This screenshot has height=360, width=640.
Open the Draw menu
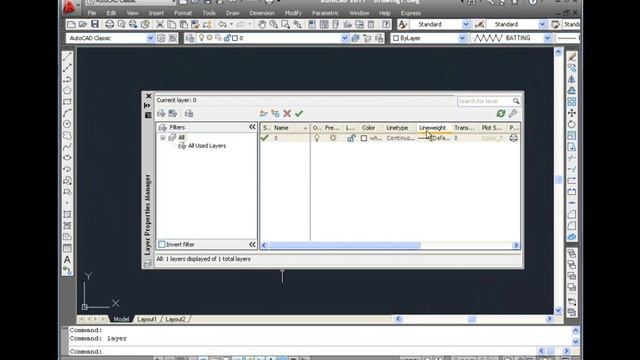pyautogui.click(x=232, y=13)
